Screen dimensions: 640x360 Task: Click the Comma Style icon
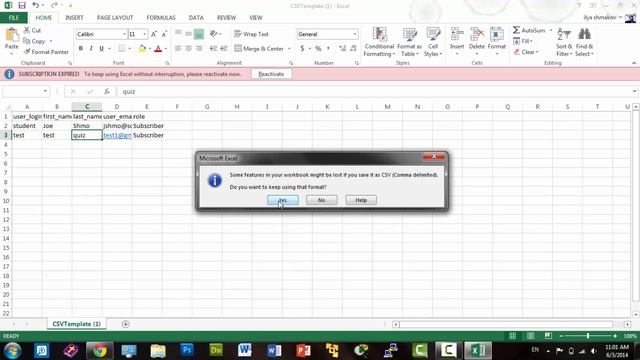coord(329,49)
